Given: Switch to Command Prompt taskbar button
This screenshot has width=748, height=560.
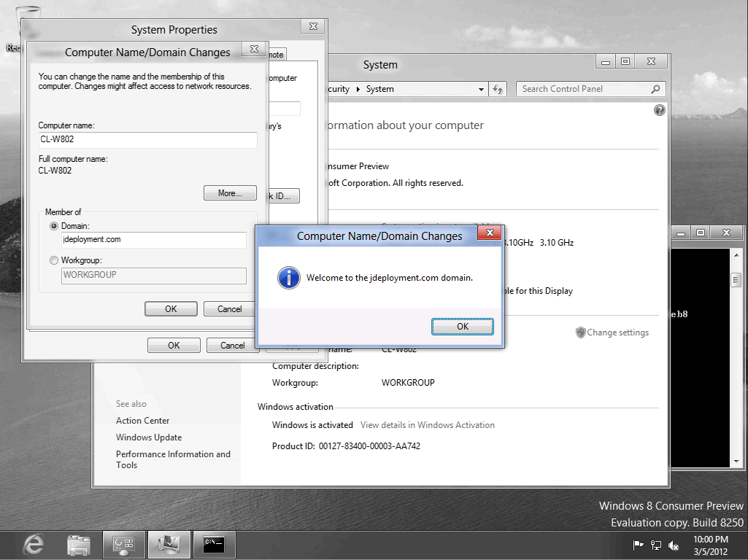Looking at the screenshot, I should (214, 544).
